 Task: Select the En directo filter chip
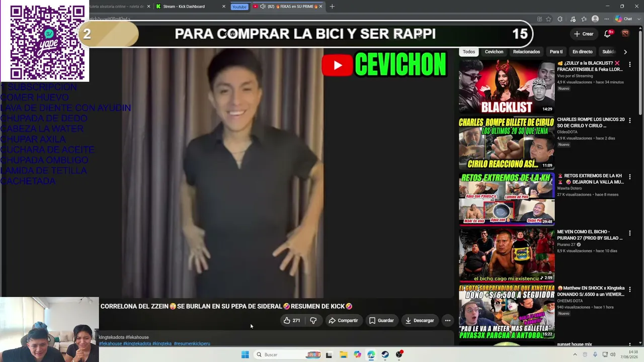click(582, 52)
